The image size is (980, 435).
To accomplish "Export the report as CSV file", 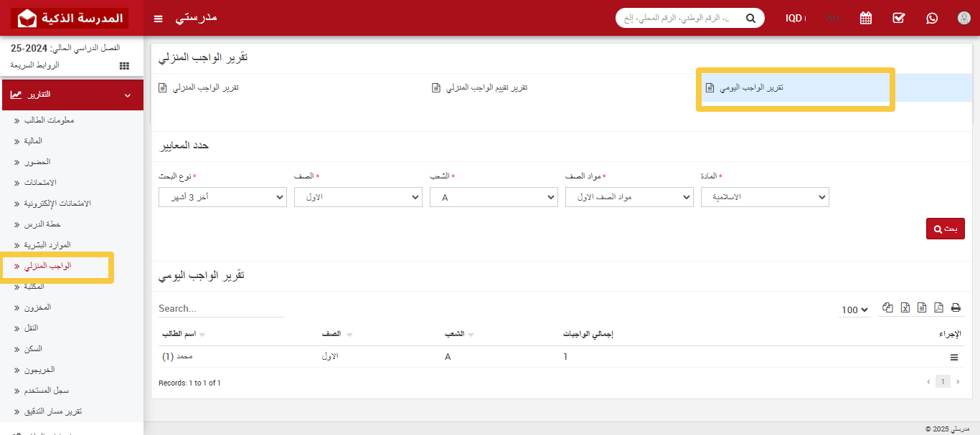I will [x=922, y=307].
